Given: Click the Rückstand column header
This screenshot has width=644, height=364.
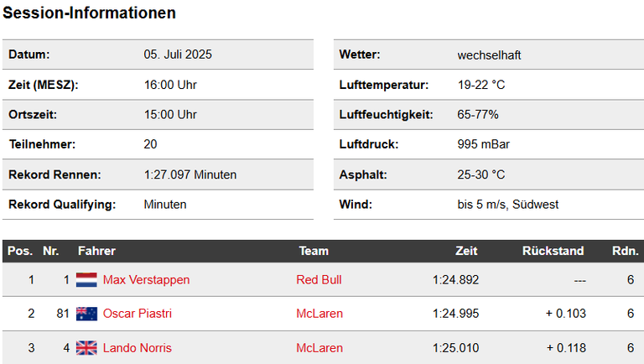Looking at the screenshot, I should point(553,251).
